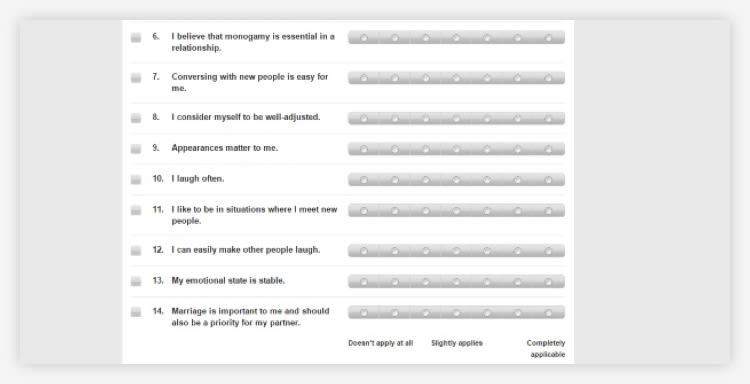Mark the checkbox for question 13

[x=136, y=282]
